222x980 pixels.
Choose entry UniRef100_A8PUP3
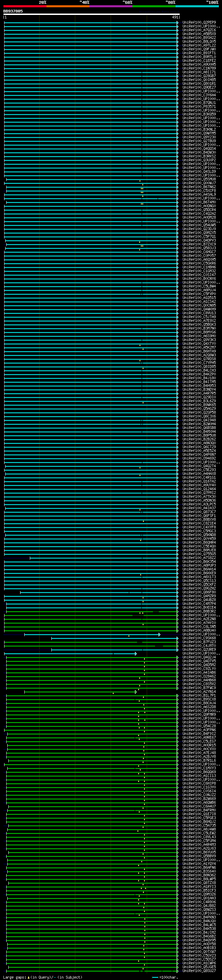pyautogui.click(x=199, y=565)
